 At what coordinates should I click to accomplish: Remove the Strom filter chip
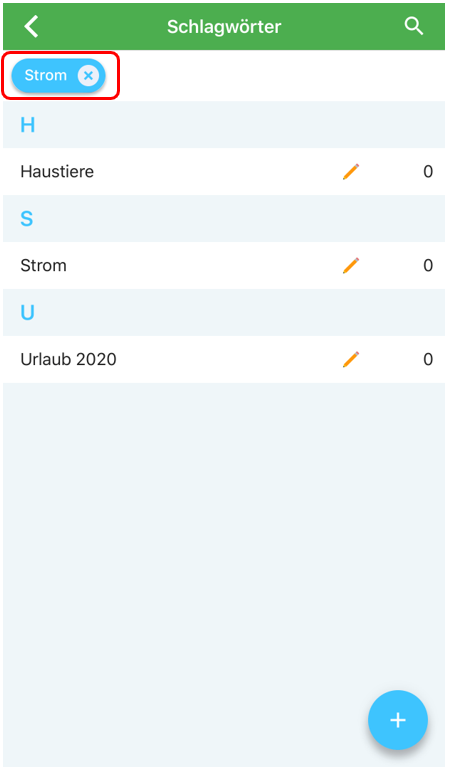[88, 75]
